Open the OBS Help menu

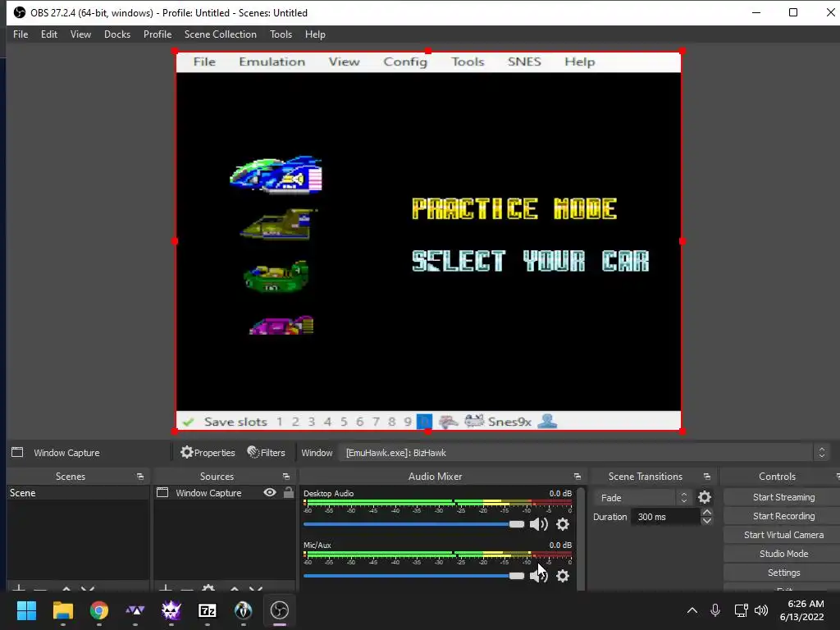(315, 34)
